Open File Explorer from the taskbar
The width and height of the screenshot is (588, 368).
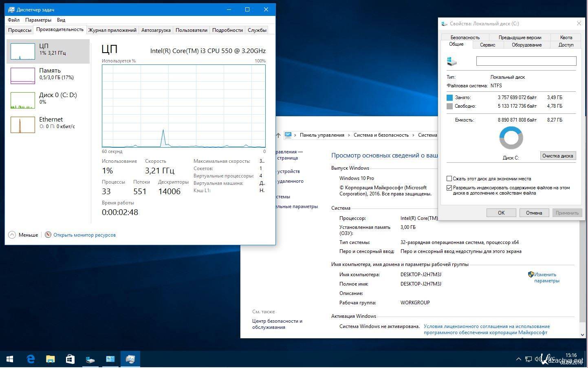(51, 359)
